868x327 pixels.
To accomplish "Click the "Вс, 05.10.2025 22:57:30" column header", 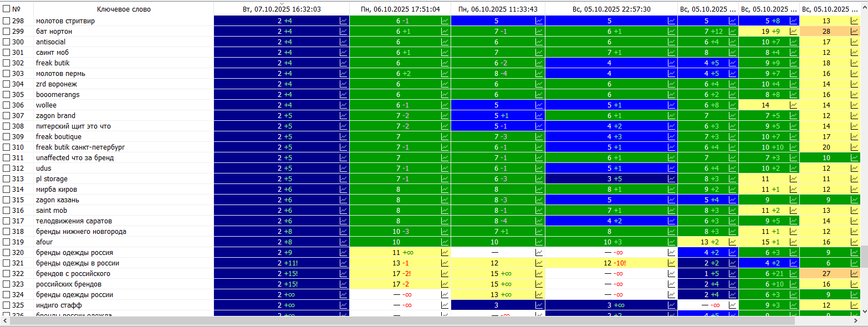I will click(611, 9).
